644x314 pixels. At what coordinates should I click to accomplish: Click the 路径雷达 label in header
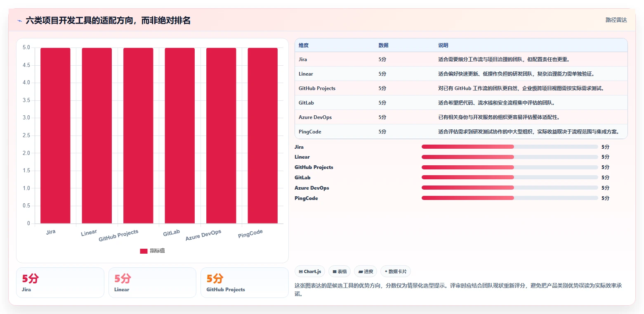coord(616,20)
